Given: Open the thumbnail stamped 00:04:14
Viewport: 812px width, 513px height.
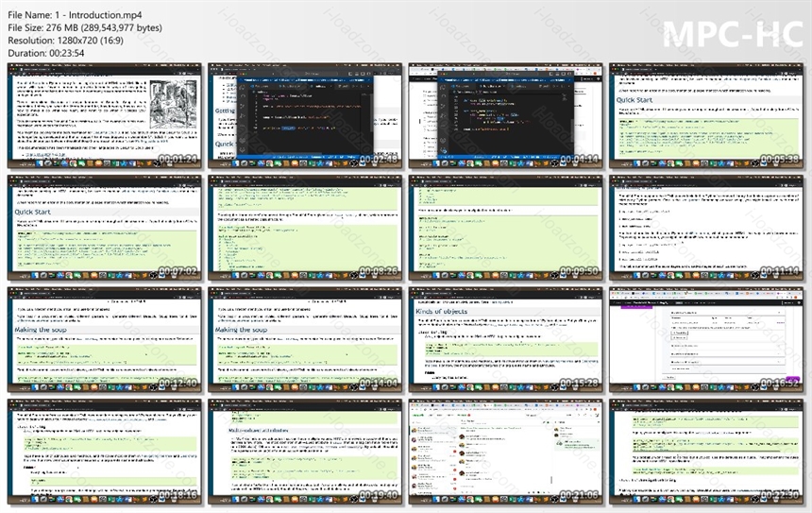Looking at the screenshot, I should pos(506,115).
